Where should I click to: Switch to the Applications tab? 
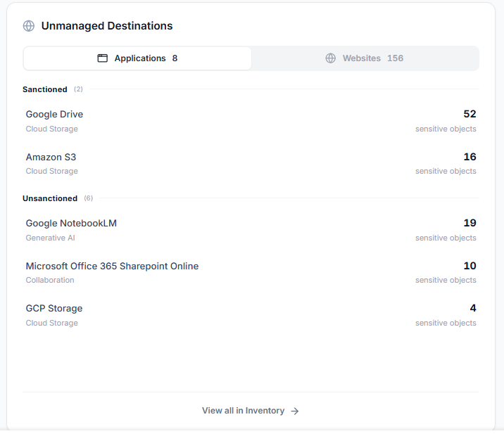[x=137, y=58]
